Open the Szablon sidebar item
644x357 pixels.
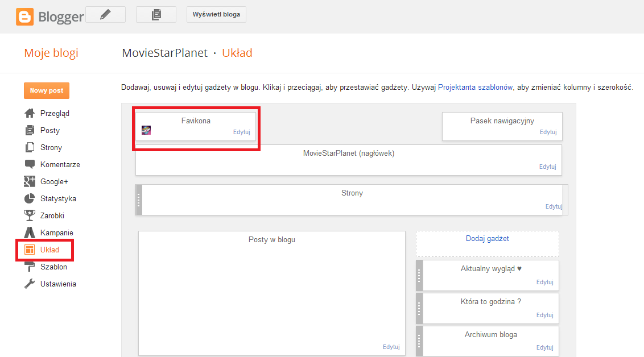click(53, 267)
